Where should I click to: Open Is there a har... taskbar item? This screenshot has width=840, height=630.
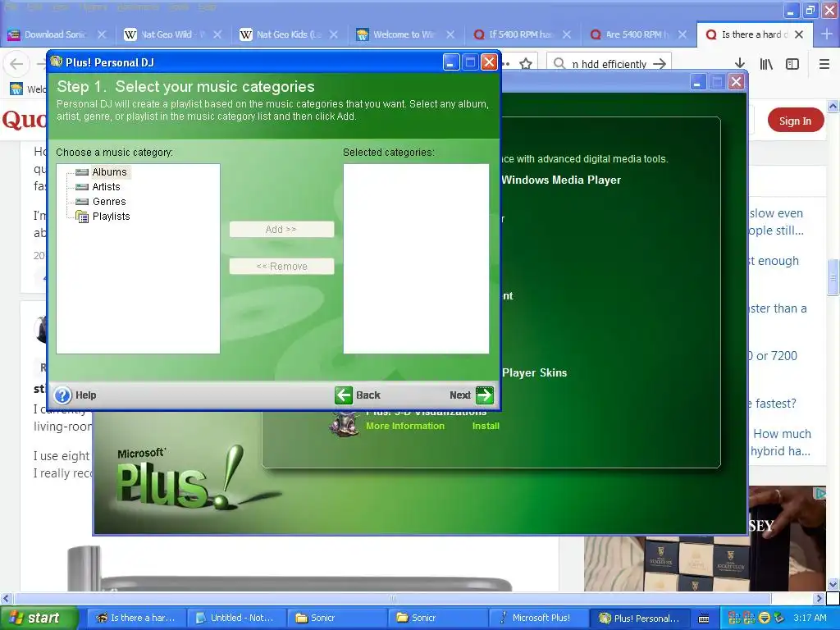tap(136, 618)
